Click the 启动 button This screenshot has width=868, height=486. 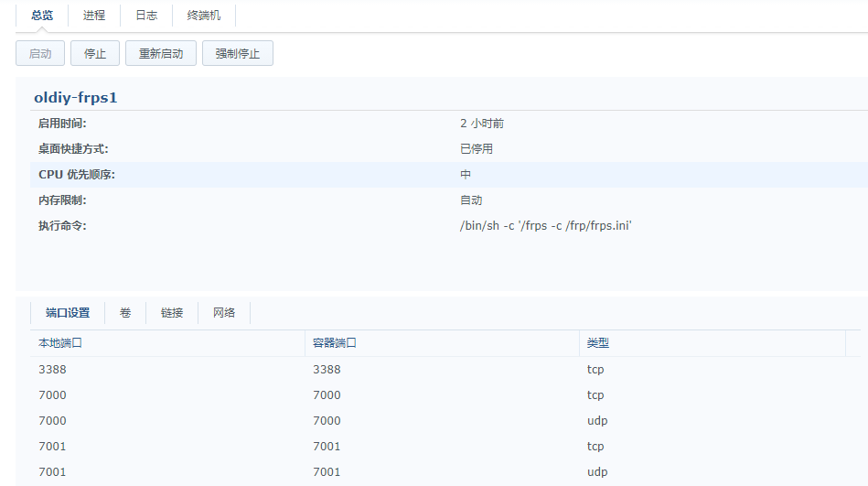[x=40, y=54]
